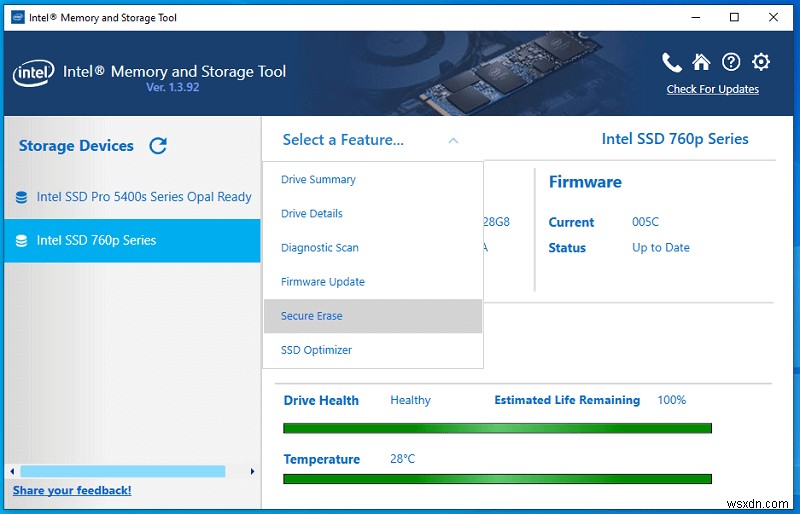Image resolution: width=800 pixels, height=514 pixels.
Task: Select Drive Details in the feature menu
Action: [x=312, y=214]
